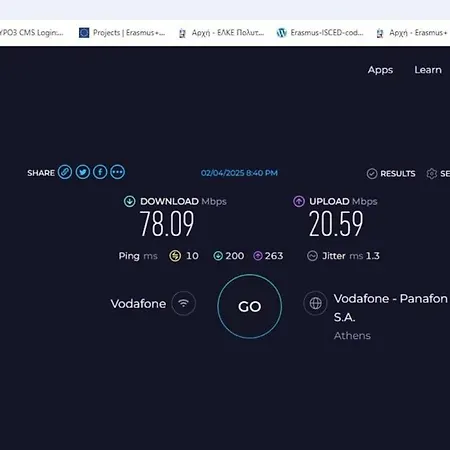Start the test with GO button
Screen dimensions: 450x450
[250, 306]
